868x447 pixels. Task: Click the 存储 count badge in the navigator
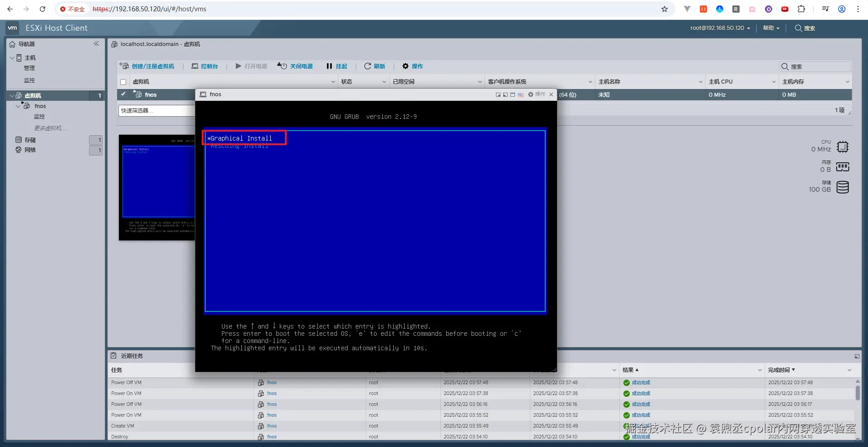[96, 140]
